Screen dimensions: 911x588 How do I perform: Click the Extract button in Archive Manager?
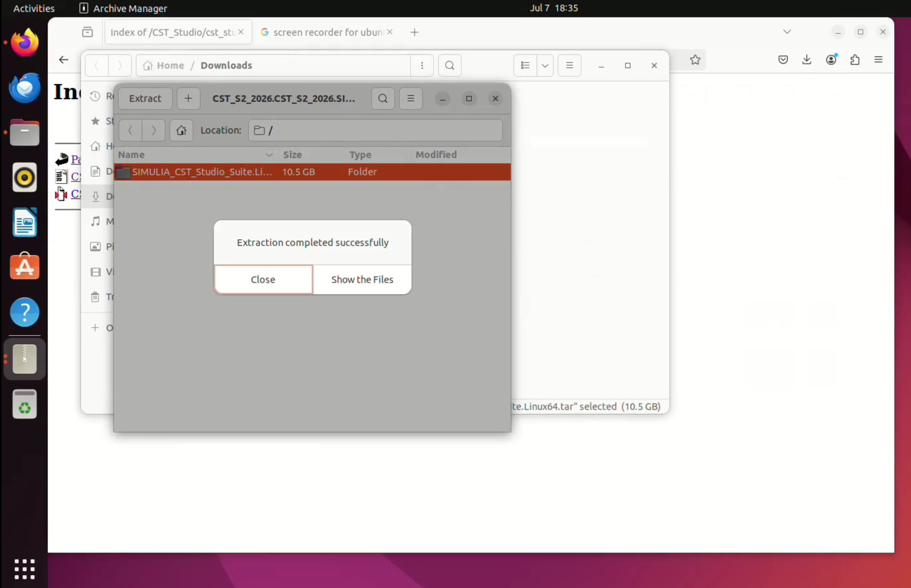click(x=145, y=98)
